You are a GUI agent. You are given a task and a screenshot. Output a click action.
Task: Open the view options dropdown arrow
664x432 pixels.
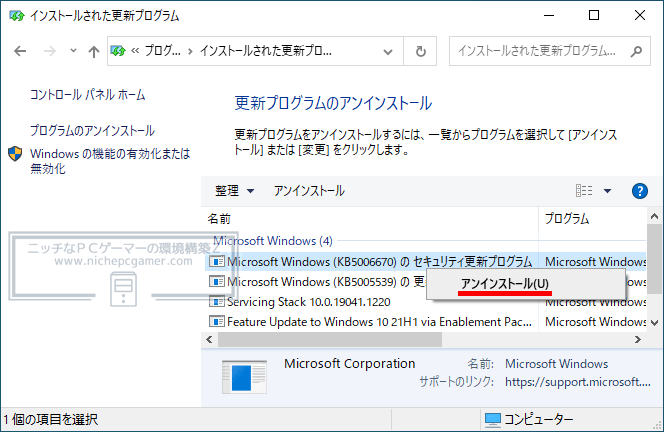[x=607, y=191]
